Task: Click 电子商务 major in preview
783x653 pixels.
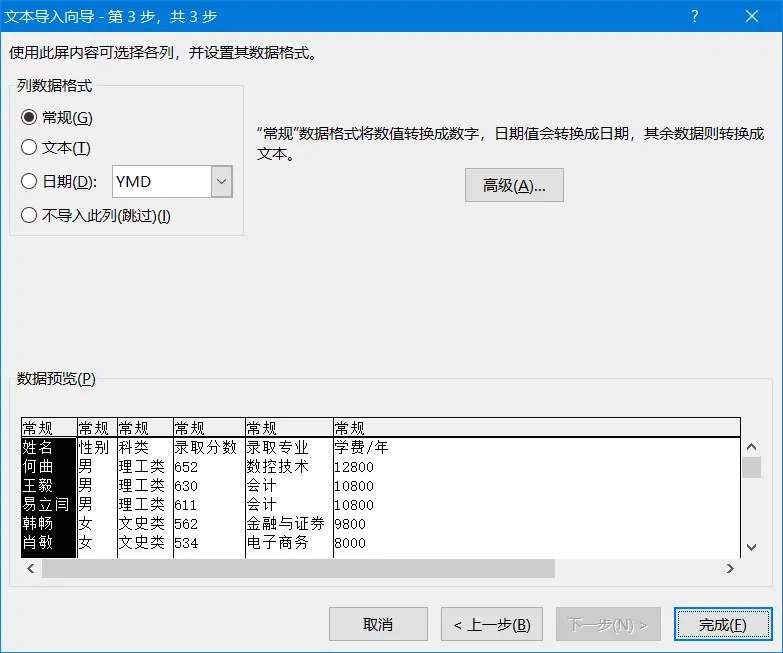Action: [277, 542]
